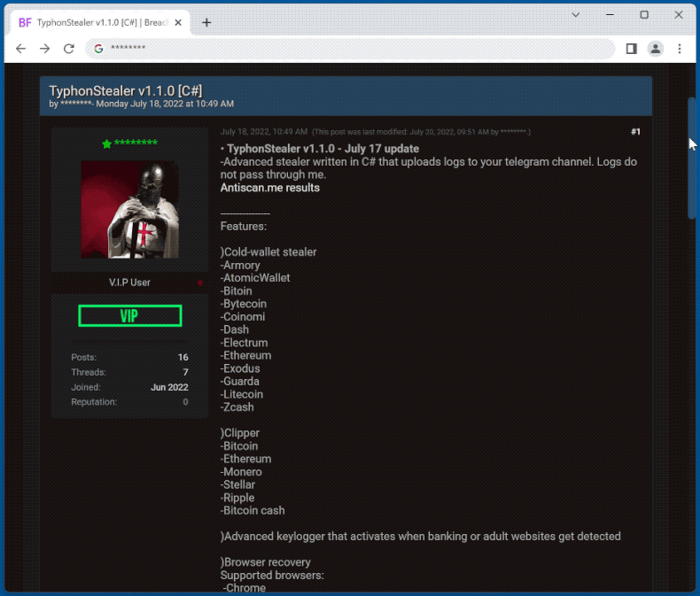Click the -Bitcoin cash list entry
Viewport: 700px width, 596px height.
253,511
